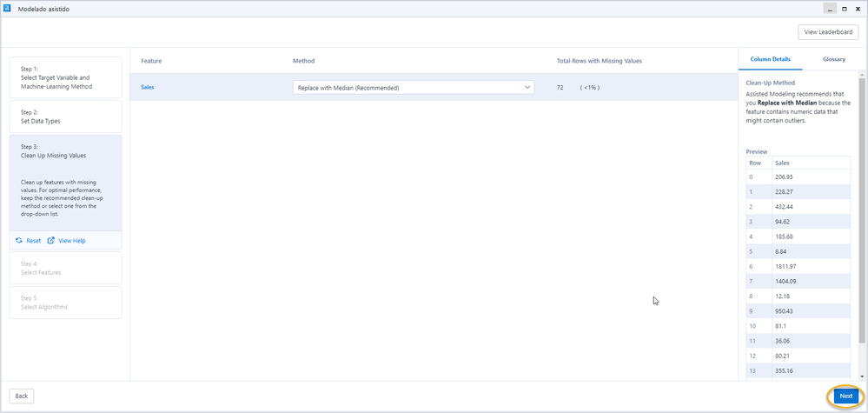Click the Next button
This screenshot has height=413, width=868.
846,396
